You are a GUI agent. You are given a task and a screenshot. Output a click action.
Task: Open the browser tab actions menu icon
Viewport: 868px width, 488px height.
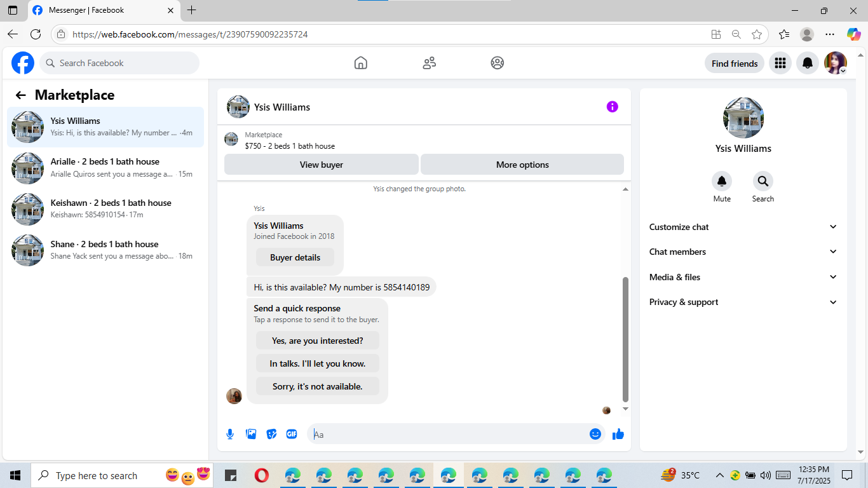[x=13, y=10]
